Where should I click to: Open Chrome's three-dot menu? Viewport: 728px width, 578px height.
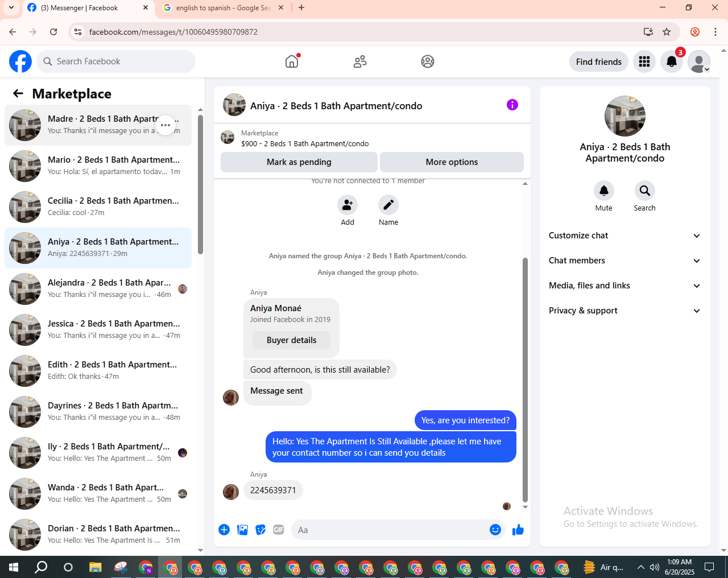(x=715, y=32)
